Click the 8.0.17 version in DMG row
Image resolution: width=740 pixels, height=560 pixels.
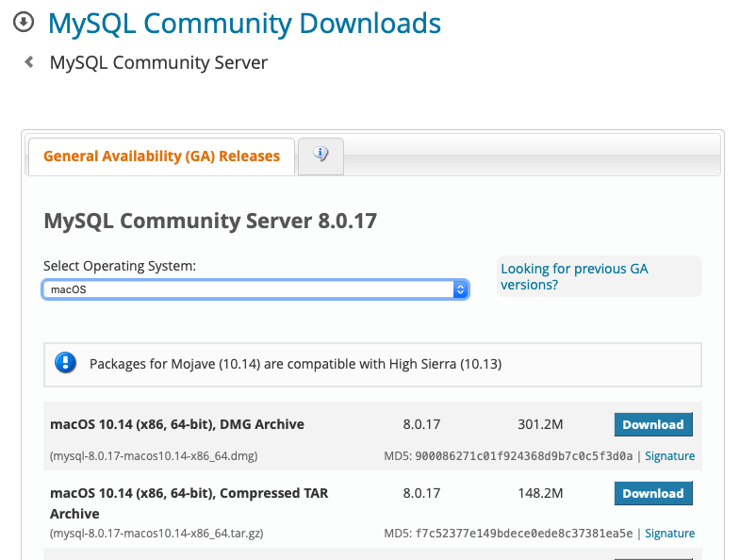click(421, 424)
